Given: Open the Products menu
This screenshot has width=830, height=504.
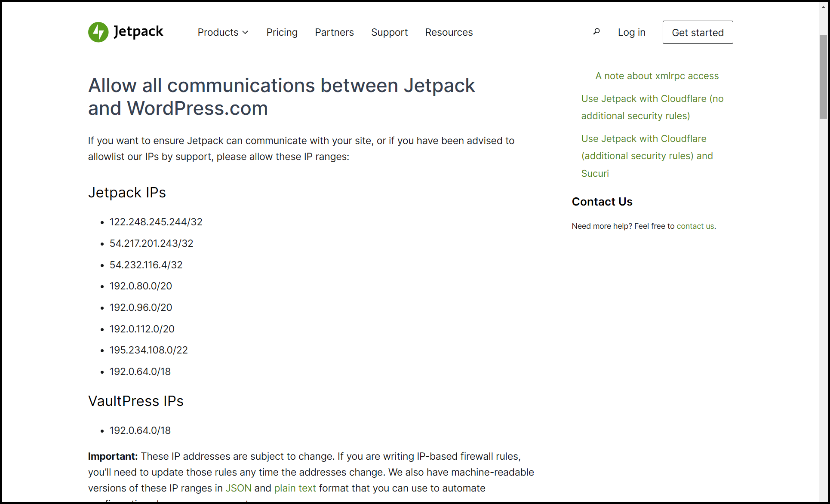Looking at the screenshot, I should [x=218, y=32].
